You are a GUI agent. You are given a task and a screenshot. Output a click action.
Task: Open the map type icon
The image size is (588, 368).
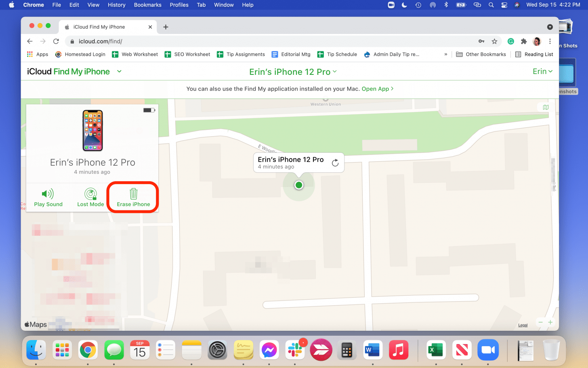click(546, 107)
